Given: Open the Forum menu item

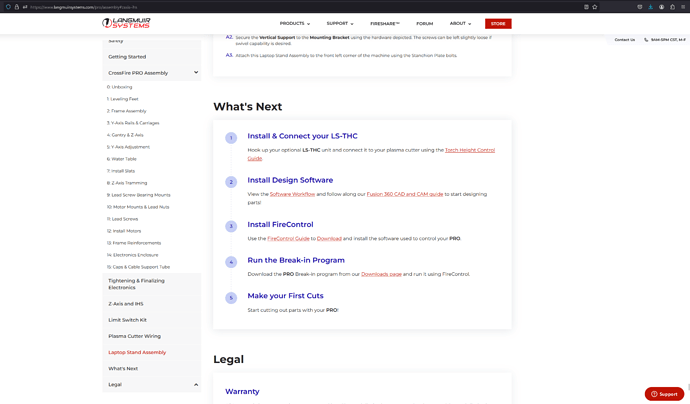Looking at the screenshot, I should pyautogui.click(x=424, y=23).
